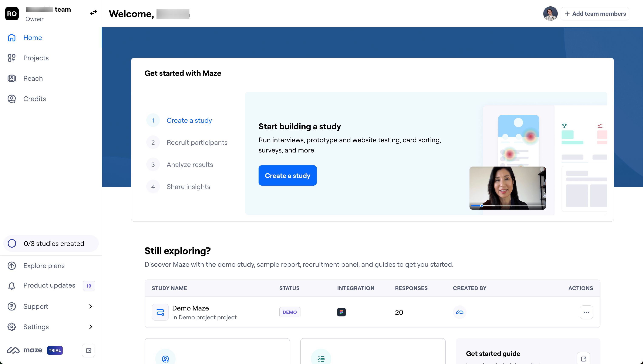Collapse the sidebar with the panel icon
This screenshot has width=643, height=364.
pyautogui.click(x=89, y=350)
